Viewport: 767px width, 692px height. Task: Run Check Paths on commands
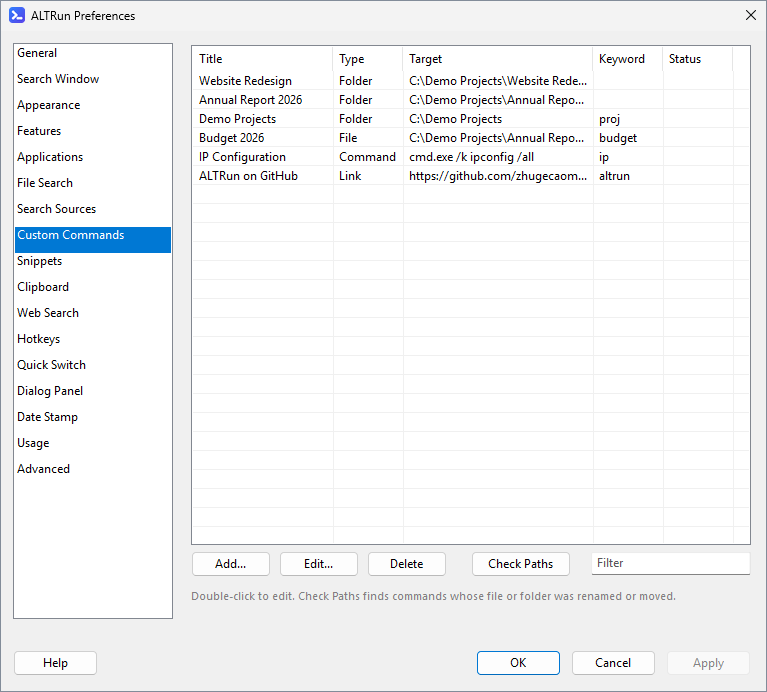(520, 564)
